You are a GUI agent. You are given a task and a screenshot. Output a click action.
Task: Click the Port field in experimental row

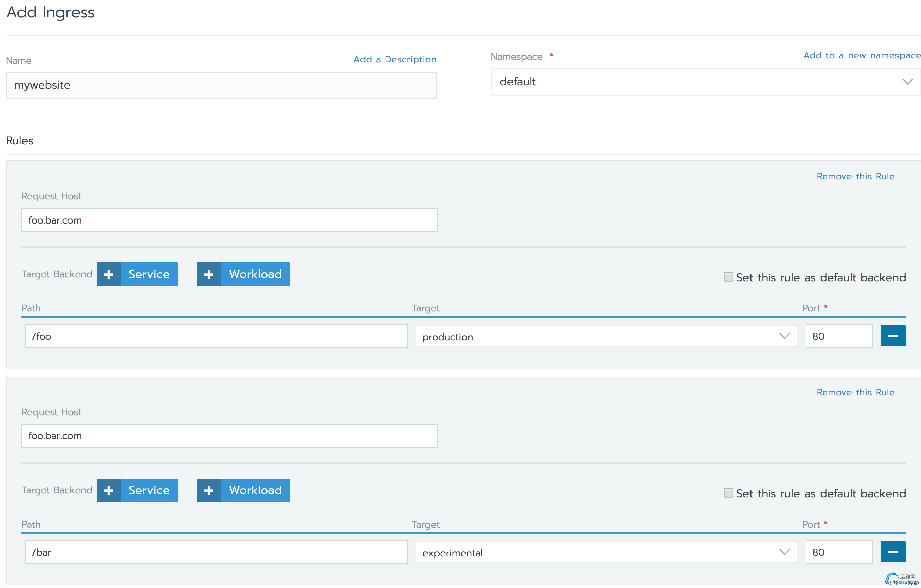[x=838, y=552]
